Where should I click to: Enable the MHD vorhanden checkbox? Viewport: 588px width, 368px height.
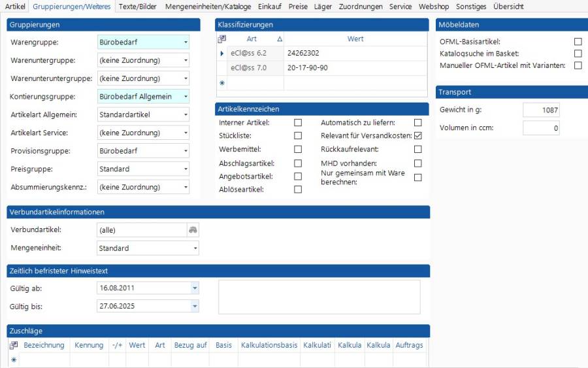pyautogui.click(x=418, y=163)
